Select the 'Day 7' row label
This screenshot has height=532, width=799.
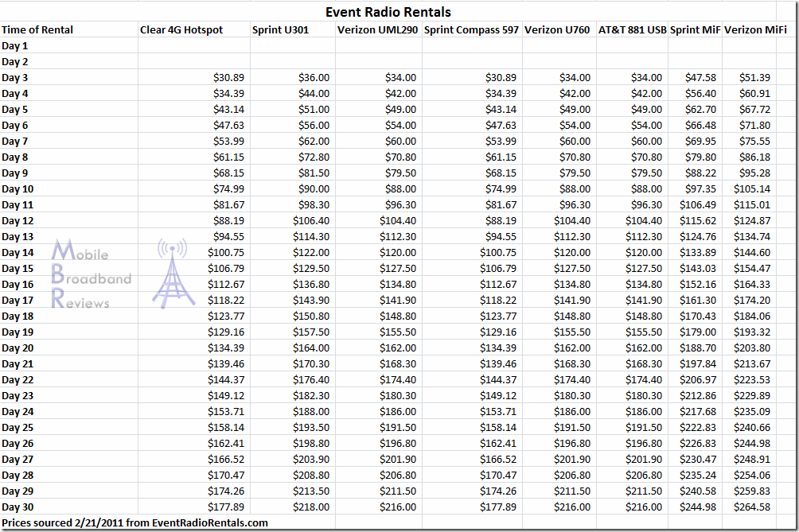[x=15, y=141]
